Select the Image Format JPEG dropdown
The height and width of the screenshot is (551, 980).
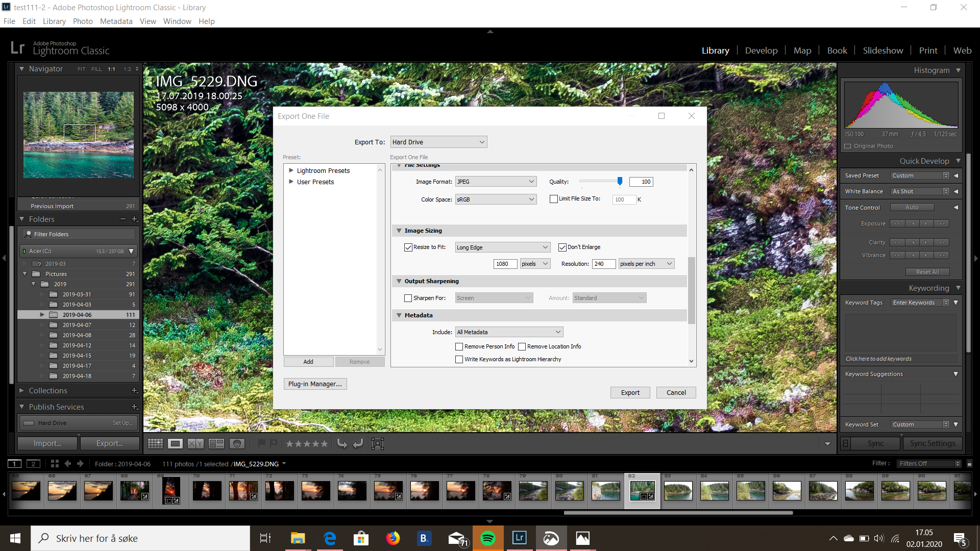coord(494,182)
